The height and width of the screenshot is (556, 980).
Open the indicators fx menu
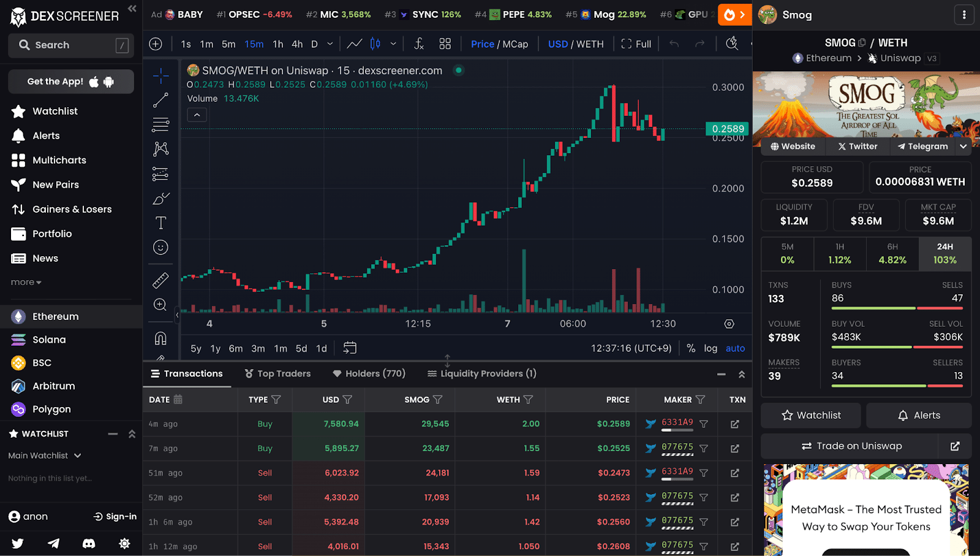click(x=419, y=44)
